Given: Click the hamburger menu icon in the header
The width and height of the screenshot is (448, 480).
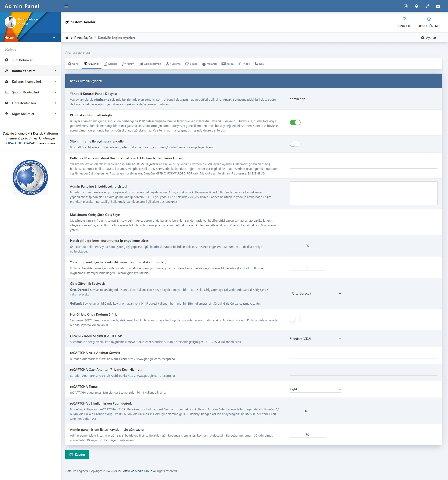Looking at the screenshot, I should [66, 6].
